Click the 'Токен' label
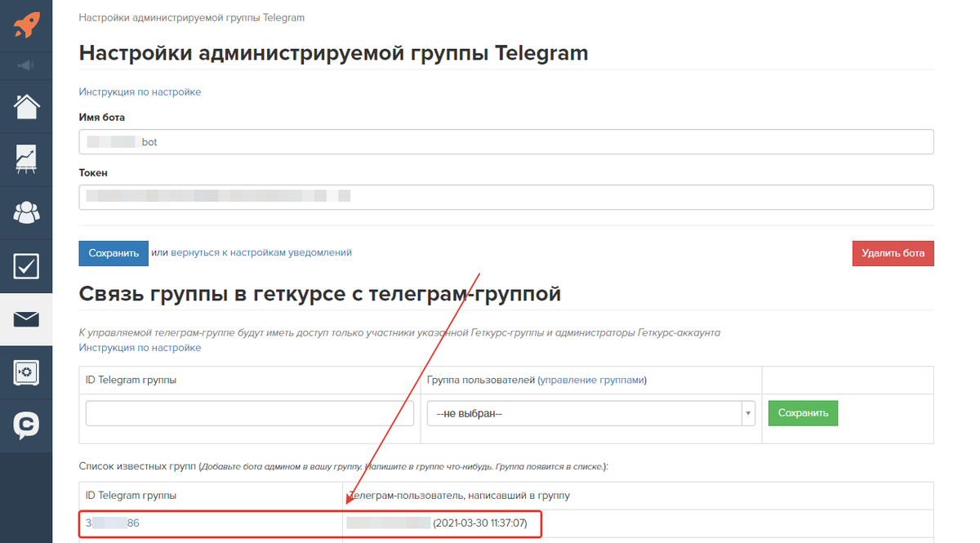The image size is (980, 543). 93,173
